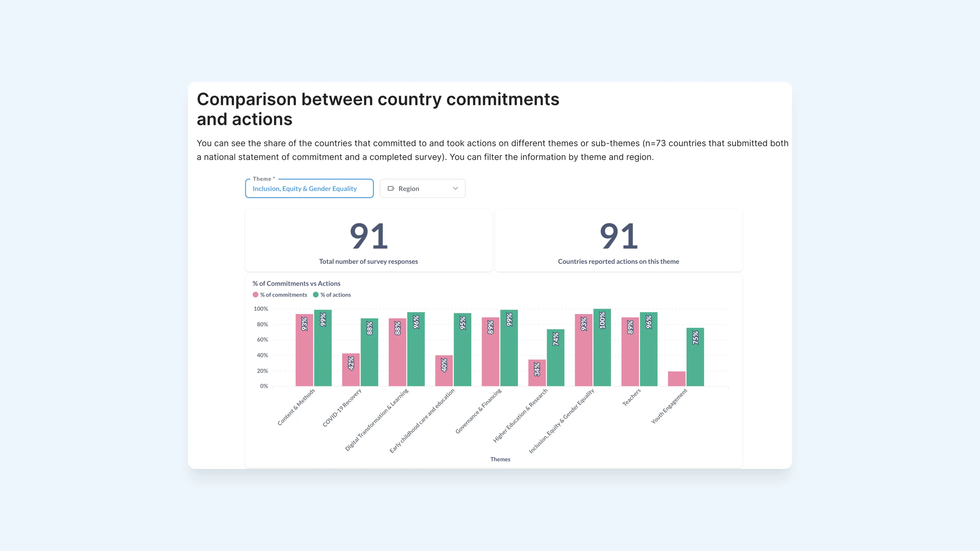Click the Total number of survey responses card
The width and height of the screenshot is (980, 551).
click(x=368, y=240)
